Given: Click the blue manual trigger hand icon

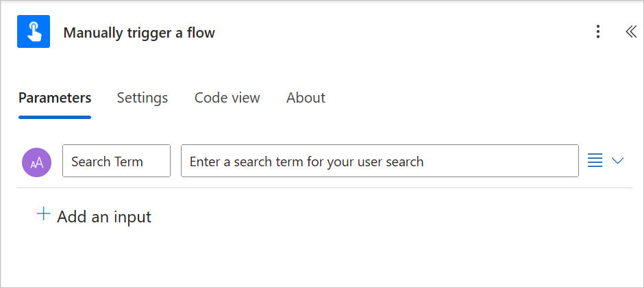Looking at the screenshot, I should (x=34, y=31).
